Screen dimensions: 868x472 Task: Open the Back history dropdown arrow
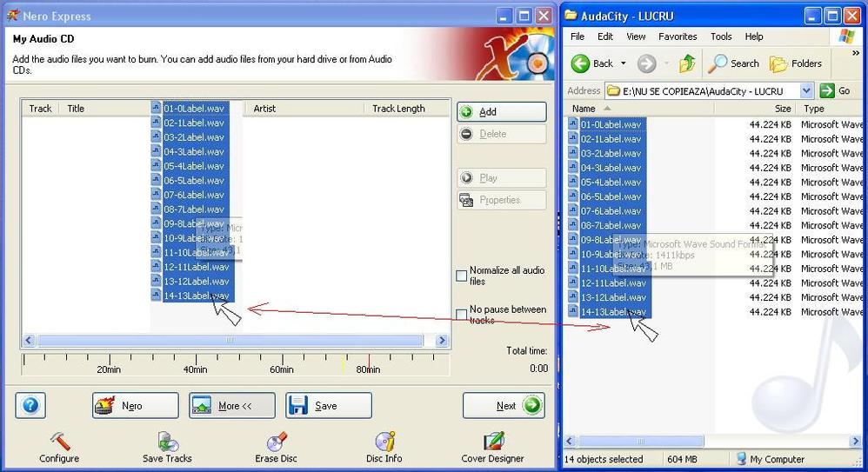tap(624, 63)
